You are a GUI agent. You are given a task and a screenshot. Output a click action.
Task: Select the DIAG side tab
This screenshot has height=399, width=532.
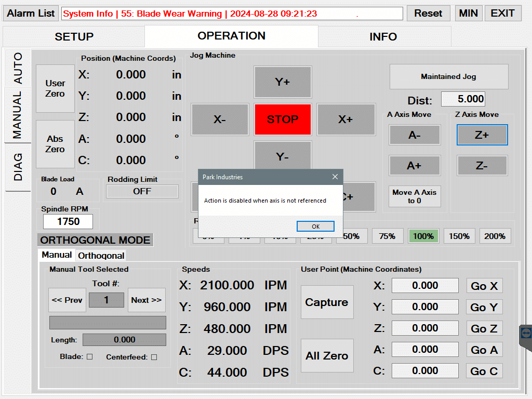pyautogui.click(x=18, y=167)
